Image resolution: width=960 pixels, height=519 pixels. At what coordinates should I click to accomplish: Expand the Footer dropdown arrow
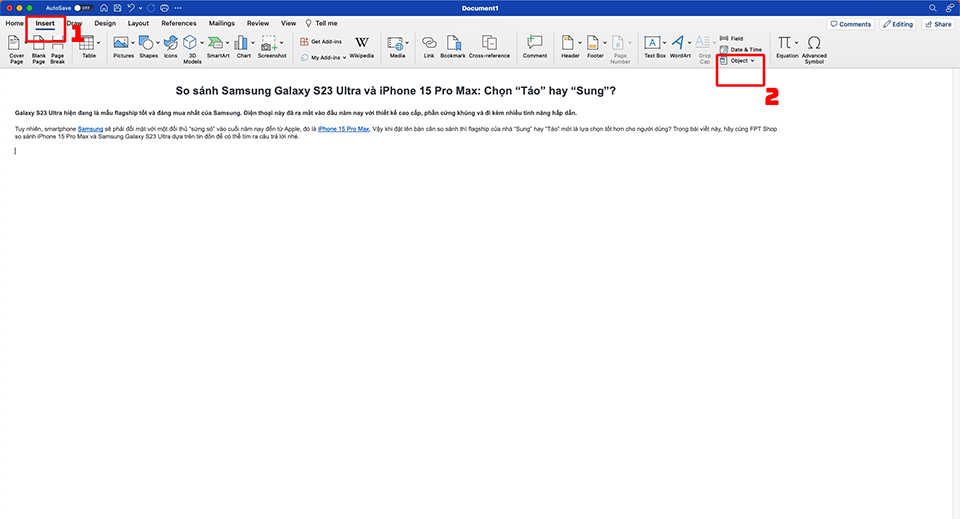click(605, 43)
